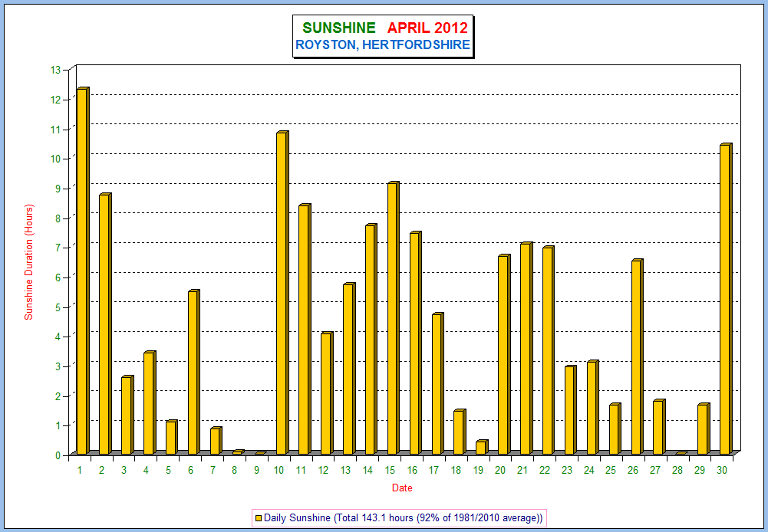Click the x-axis date label '15'
Image resolution: width=768 pixels, height=532 pixels.
(390, 471)
